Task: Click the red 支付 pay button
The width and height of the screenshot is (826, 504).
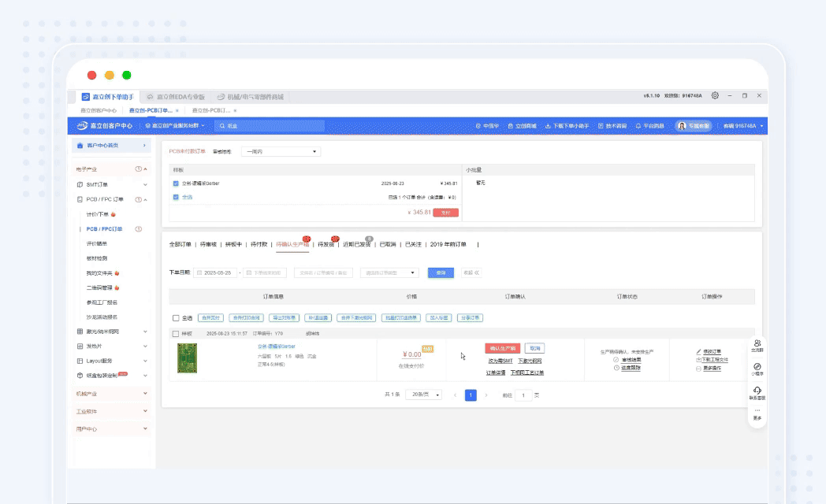Action: [445, 213]
